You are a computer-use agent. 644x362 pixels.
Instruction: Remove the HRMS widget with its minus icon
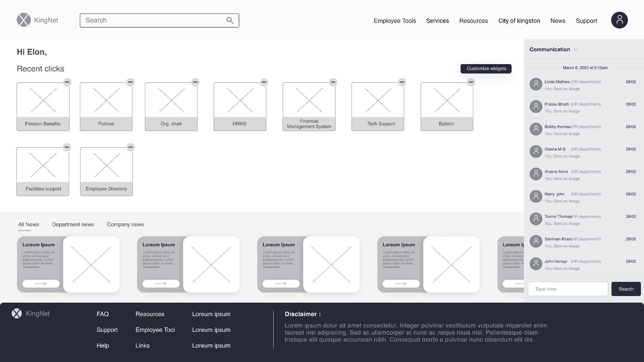[264, 82]
